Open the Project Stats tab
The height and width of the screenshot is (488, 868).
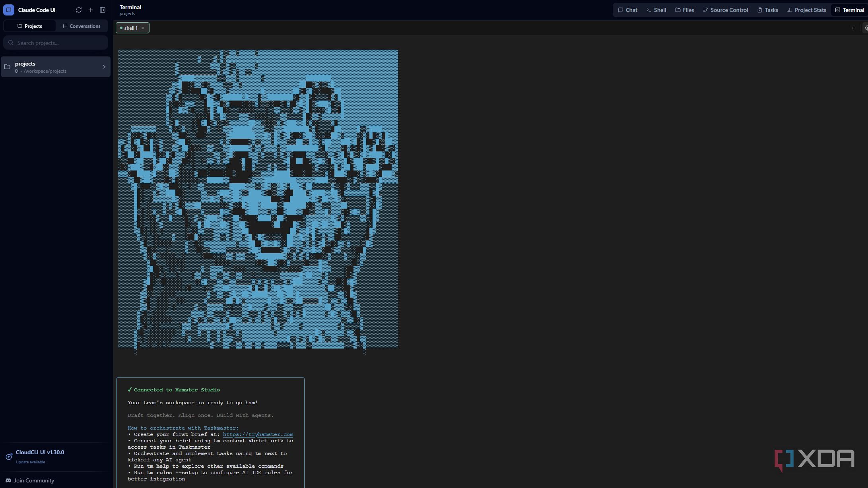(x=806, y=10)
